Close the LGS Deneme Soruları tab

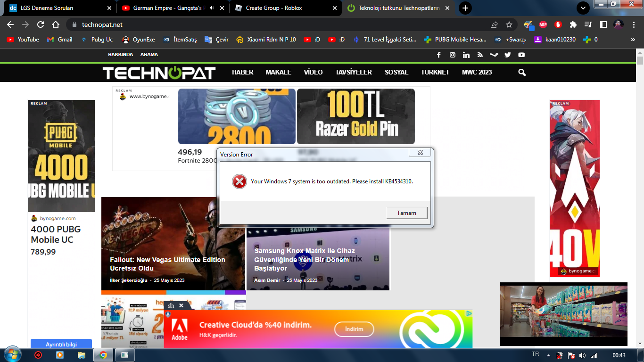click(109, 8)
